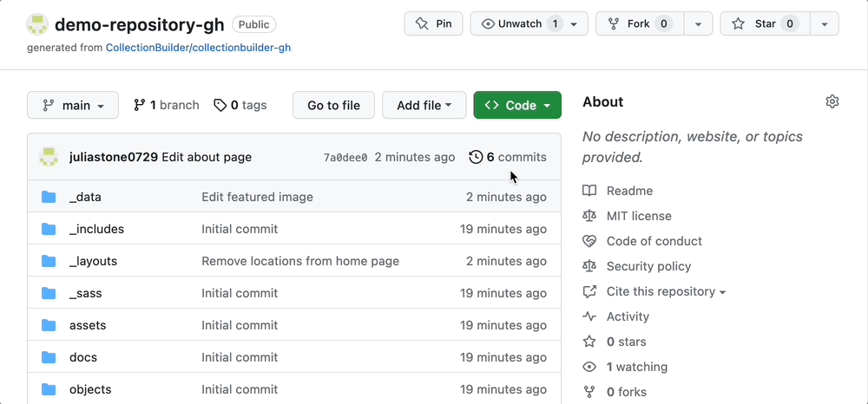Open juliastone0729 user profile link
The width and height of the screenshot is (868, 404).
pyautogui.click(x=114, y=157)
